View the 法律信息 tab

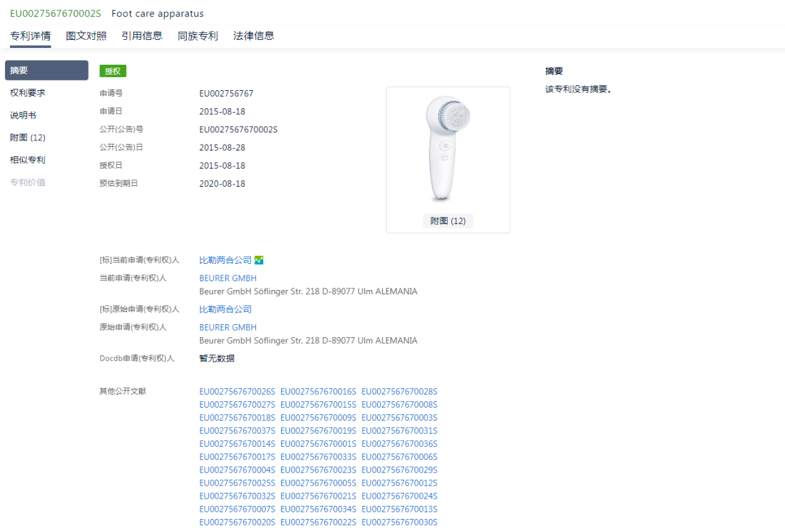(254, 36)
